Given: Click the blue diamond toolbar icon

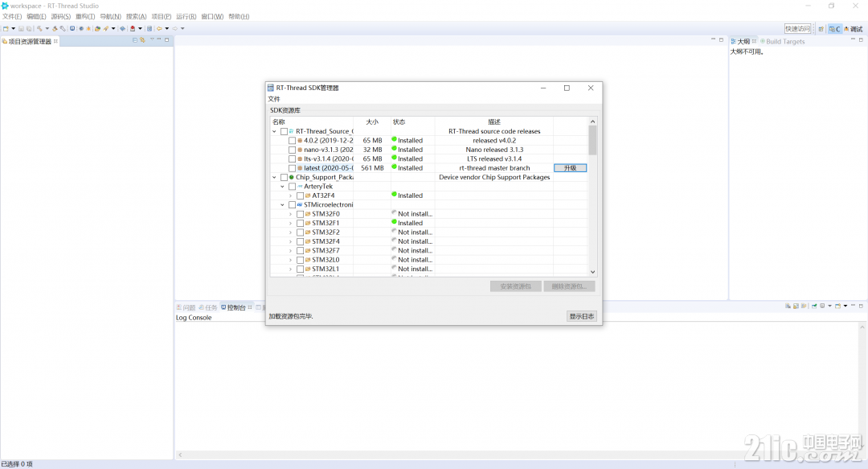Looking at the screenshot, I should 122,28.
